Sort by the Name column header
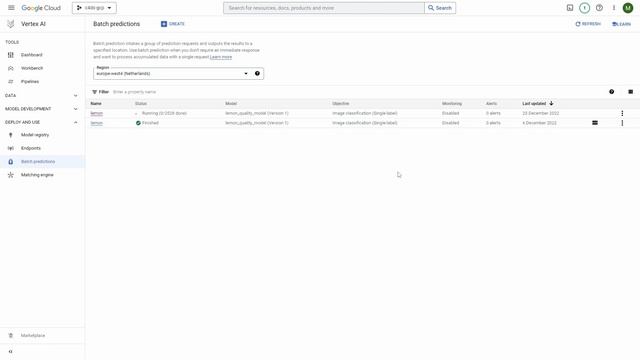Screen dimensions: 640x360 pyautogui.click(x=96, y=104)
